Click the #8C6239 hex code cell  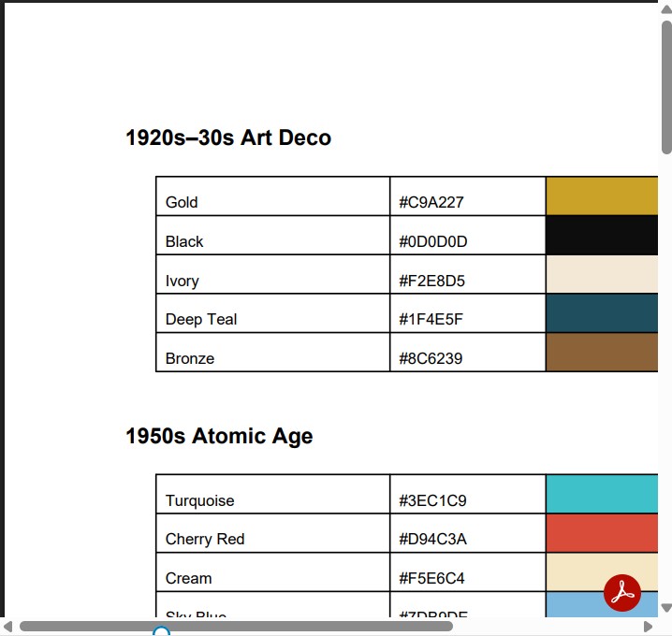(x=467, y=354)
